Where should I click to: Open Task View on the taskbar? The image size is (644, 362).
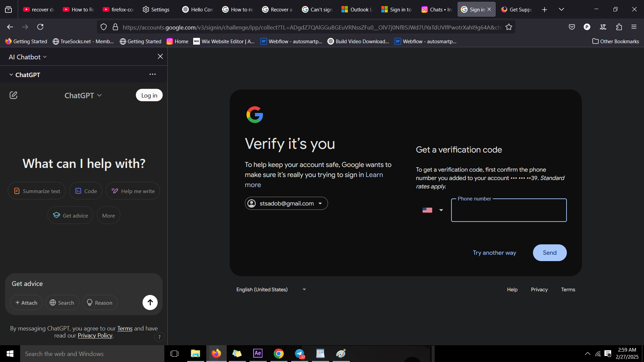click(174, 354)
